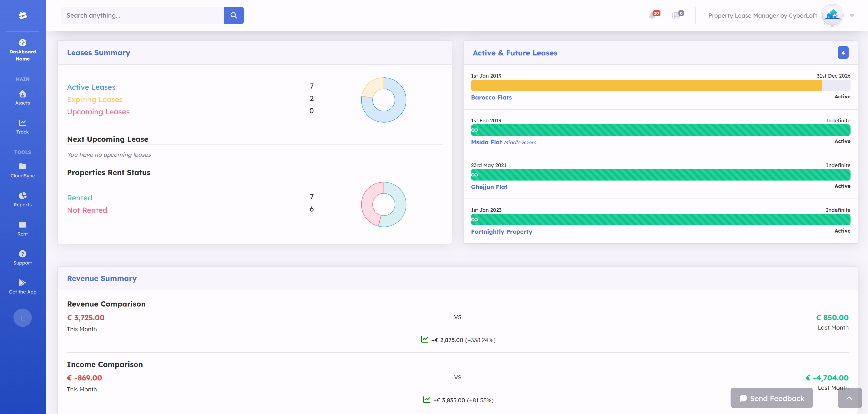The width and height of the screenshot is (868, 414).
Task: Click the 23rd May 2021 start date
Action: [x=489, y=165]
